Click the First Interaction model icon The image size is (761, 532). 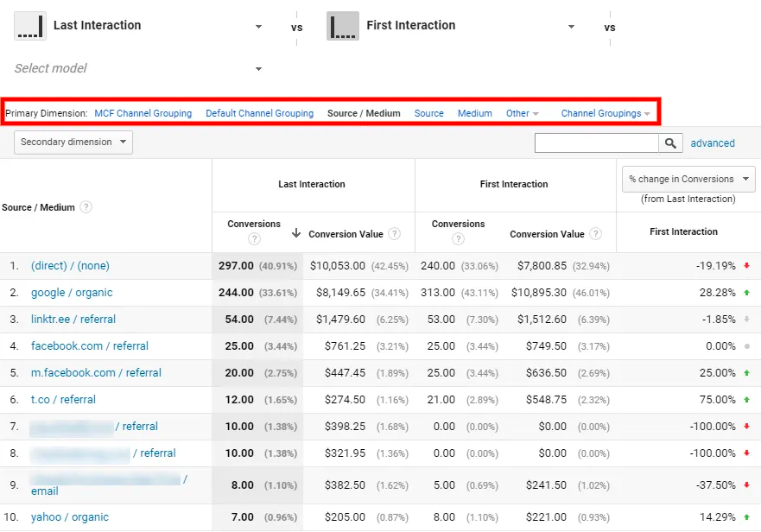pyautogui.click(x=343, y=26)
